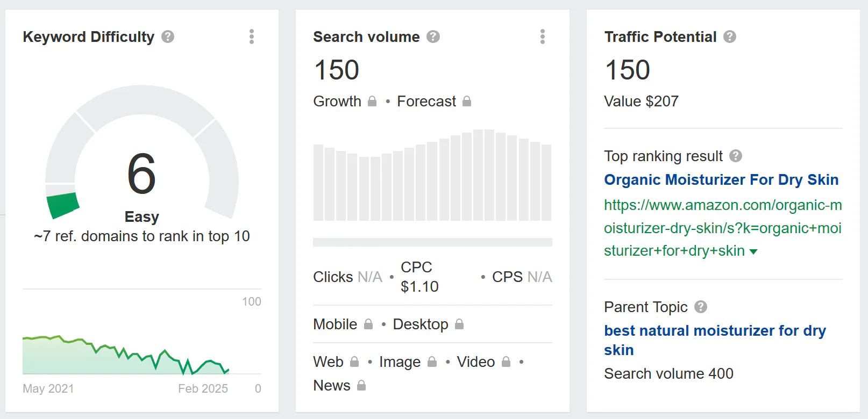The height and width of the screenshot is (419, 868).
Task: Click the Top ranking result help icon
Action: (x=735, y=156)
